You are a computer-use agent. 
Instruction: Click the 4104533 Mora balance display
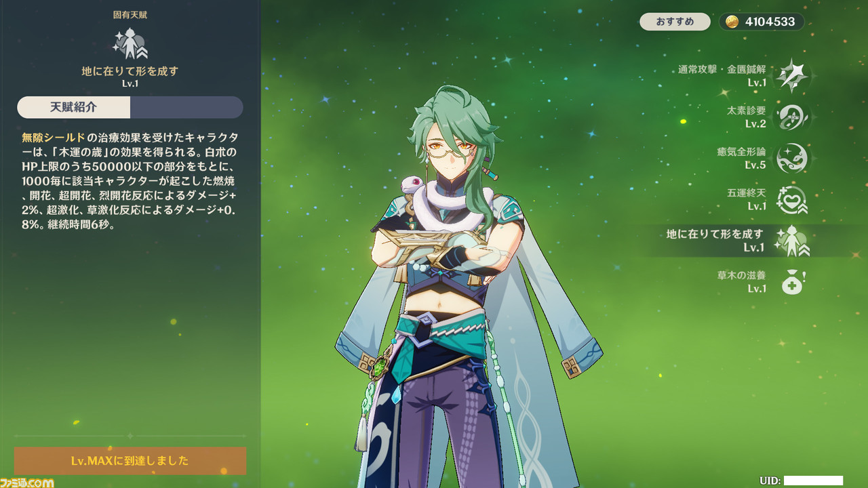[x=762, y=22]
